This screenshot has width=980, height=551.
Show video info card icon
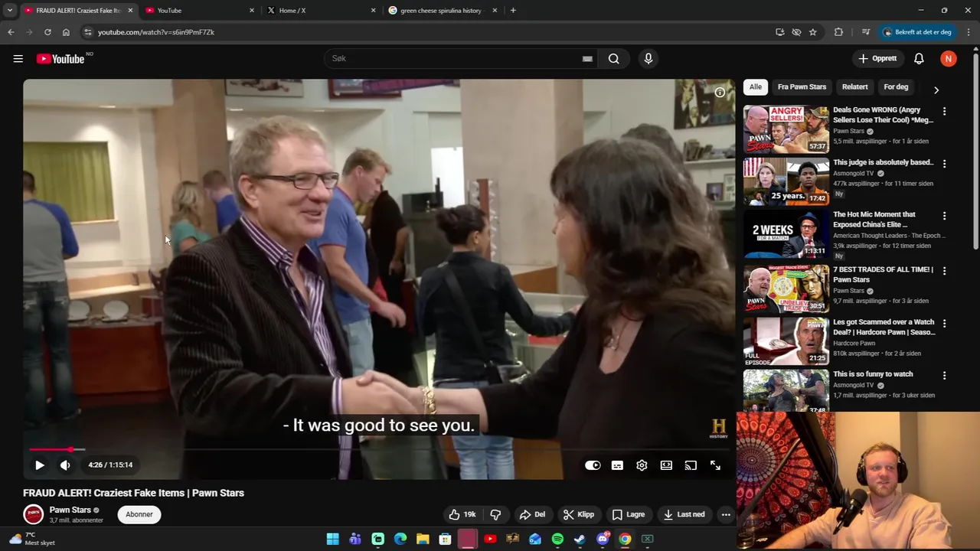(x=720, y=93)
